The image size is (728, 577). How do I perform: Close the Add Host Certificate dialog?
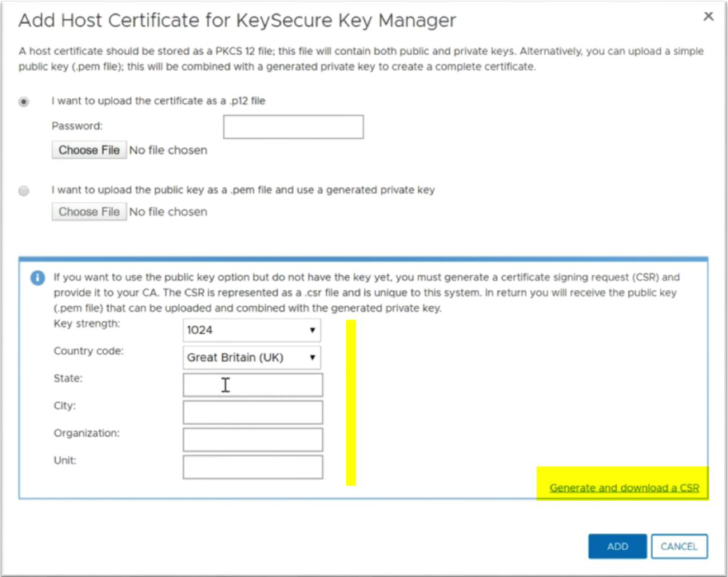coord(708,17)
